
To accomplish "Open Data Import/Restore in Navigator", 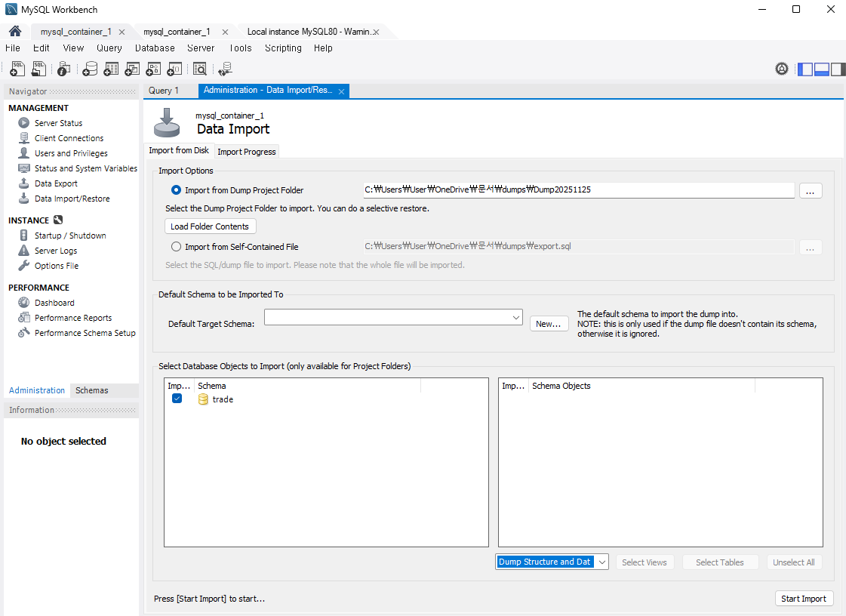I will (72, 199).
